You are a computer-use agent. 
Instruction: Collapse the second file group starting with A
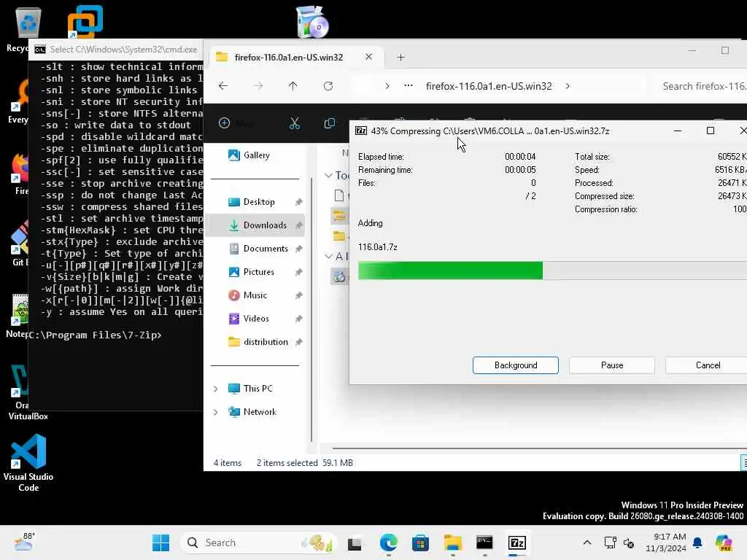(328, 256)
